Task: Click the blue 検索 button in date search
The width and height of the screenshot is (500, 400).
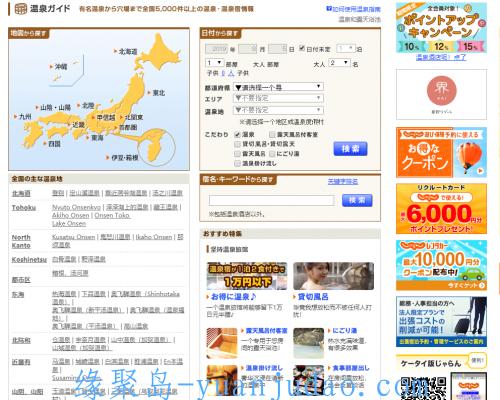Action: [350, 149]
